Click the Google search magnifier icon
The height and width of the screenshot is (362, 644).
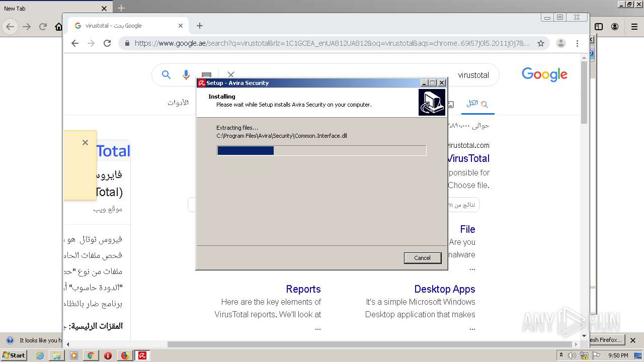coord(166,75)
